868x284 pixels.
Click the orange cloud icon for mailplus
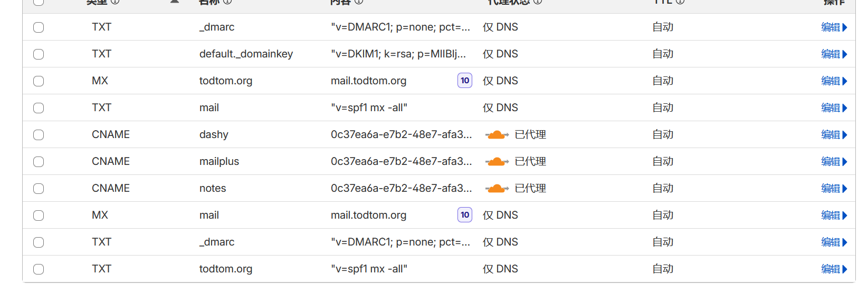[x=497, y=162]
